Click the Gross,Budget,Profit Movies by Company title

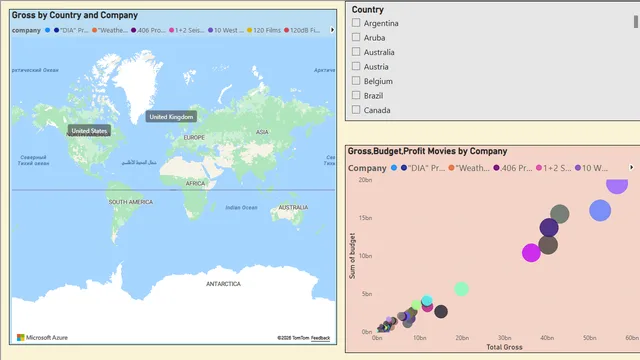427,151
